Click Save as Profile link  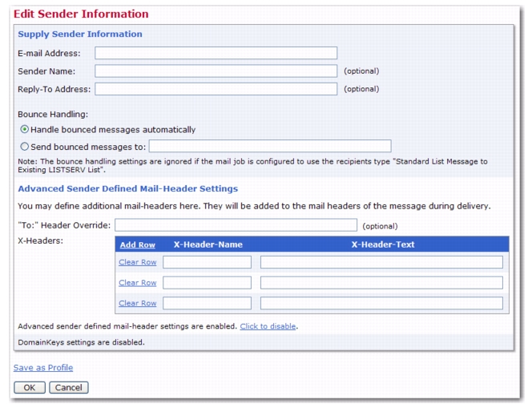(43, 368)
